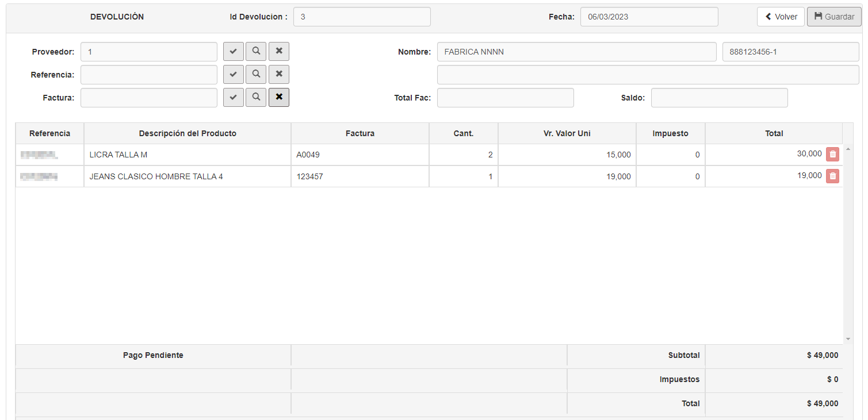Click the Volver button
Screen dimensions: 868x420
pos(781,17)
